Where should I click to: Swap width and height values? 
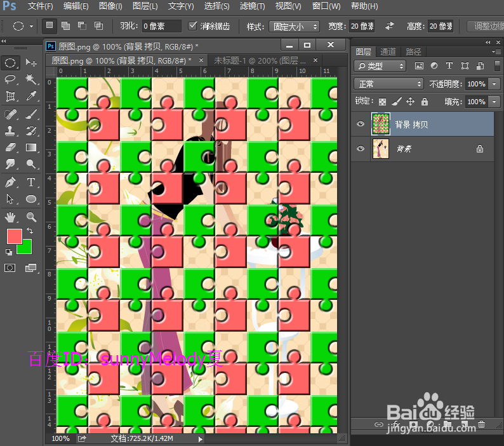pos(390,26)
